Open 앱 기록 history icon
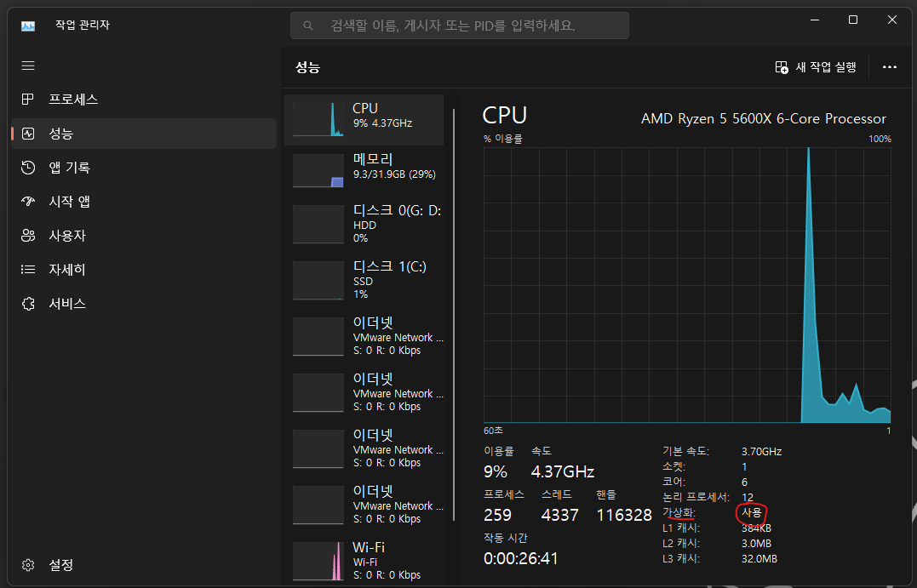The height and width of the screenshot is (588, 917). coord(28,168)
